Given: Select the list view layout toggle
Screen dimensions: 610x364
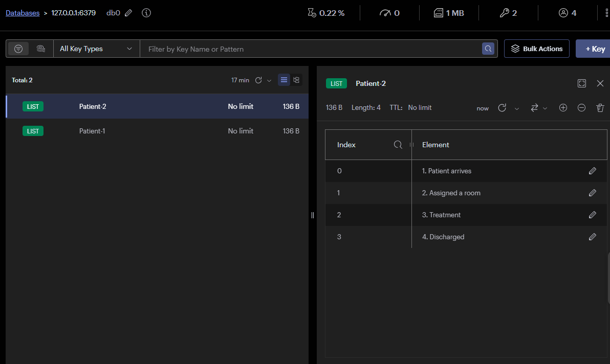Looking at the screenshot, I should (284, 80).
